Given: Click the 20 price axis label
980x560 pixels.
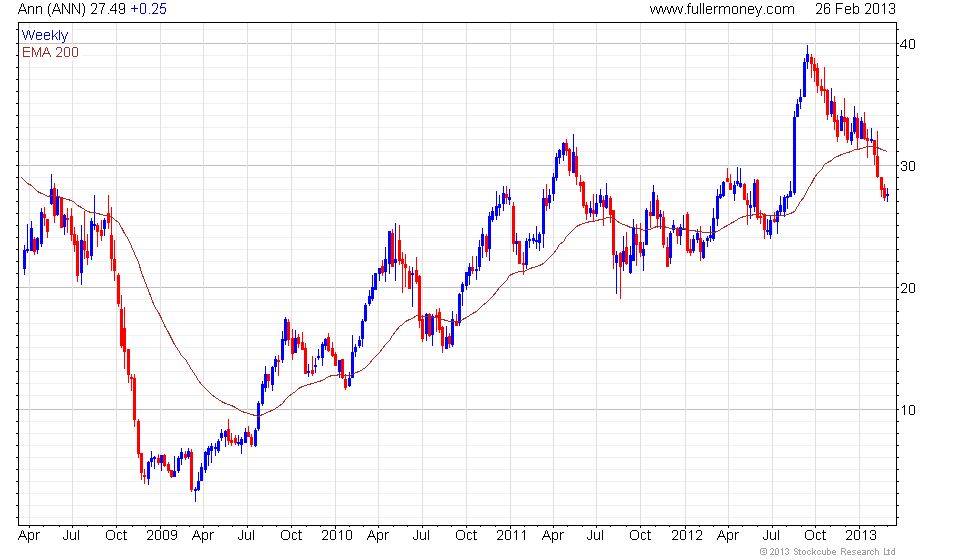Looking at the screenshot, I should coord(908,288).
